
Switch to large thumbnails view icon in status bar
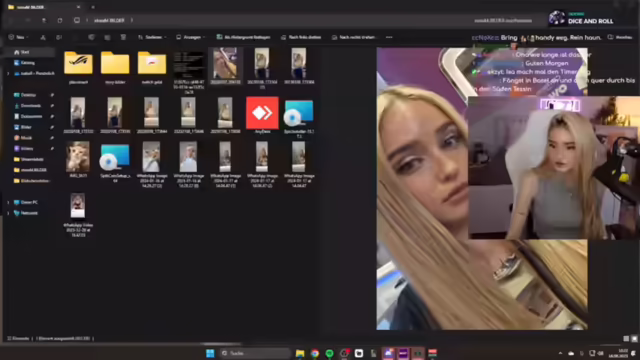click(634, 339)
